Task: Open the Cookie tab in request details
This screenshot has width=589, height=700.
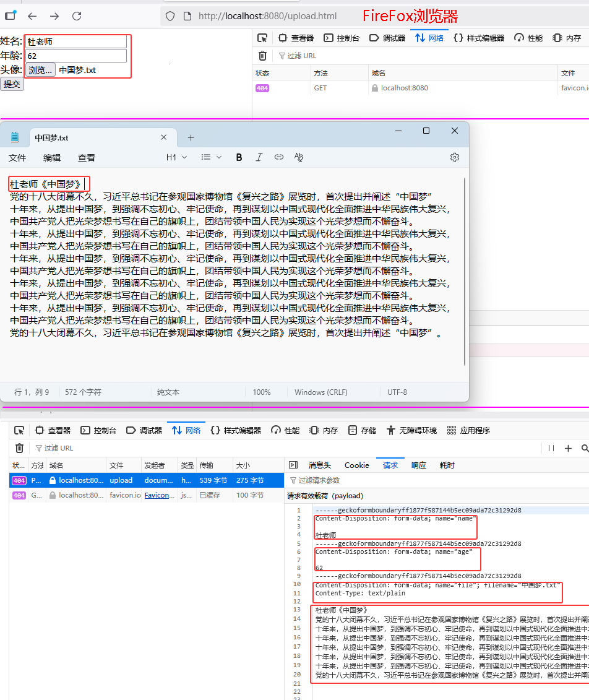Action: click(x=356, y=465)
